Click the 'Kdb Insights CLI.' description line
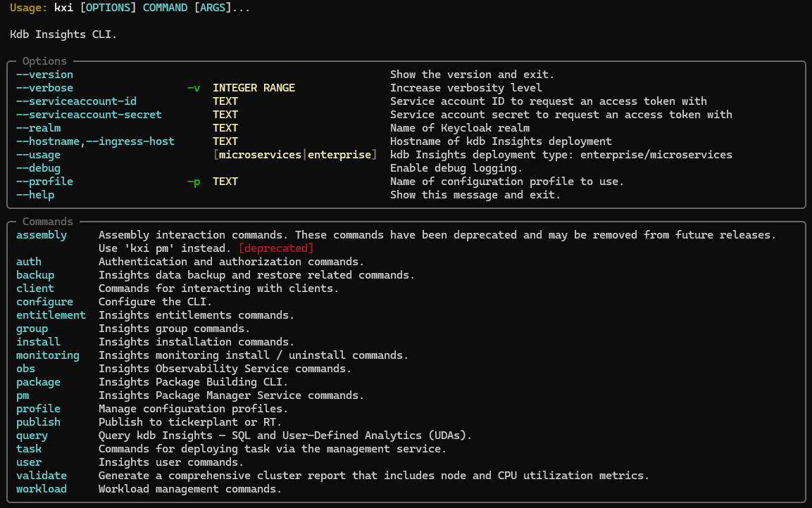 pos(63,34)
